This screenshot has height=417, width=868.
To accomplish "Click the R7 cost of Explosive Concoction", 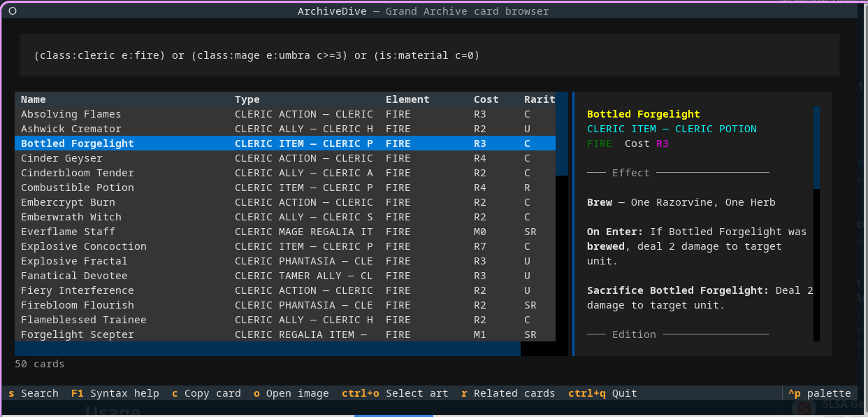I will click(480, 246).
